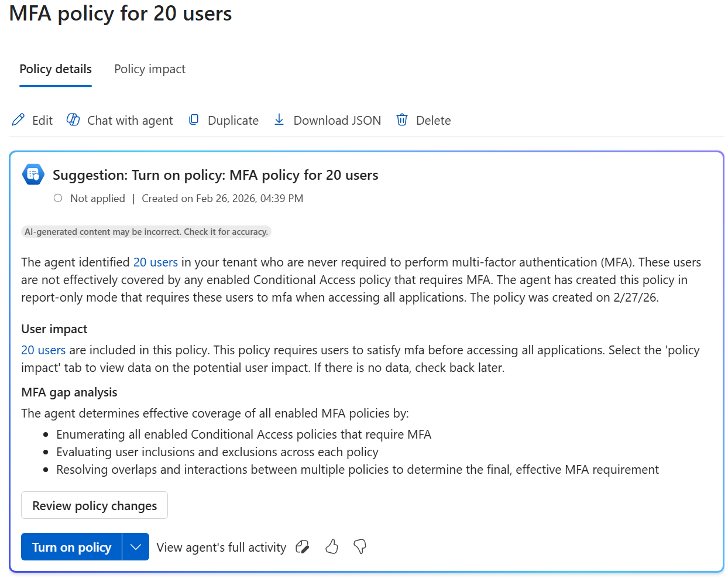Viewport: 728px width, 578px height.
Task: Switch to the Policy details tab
Action: point(56,69)
